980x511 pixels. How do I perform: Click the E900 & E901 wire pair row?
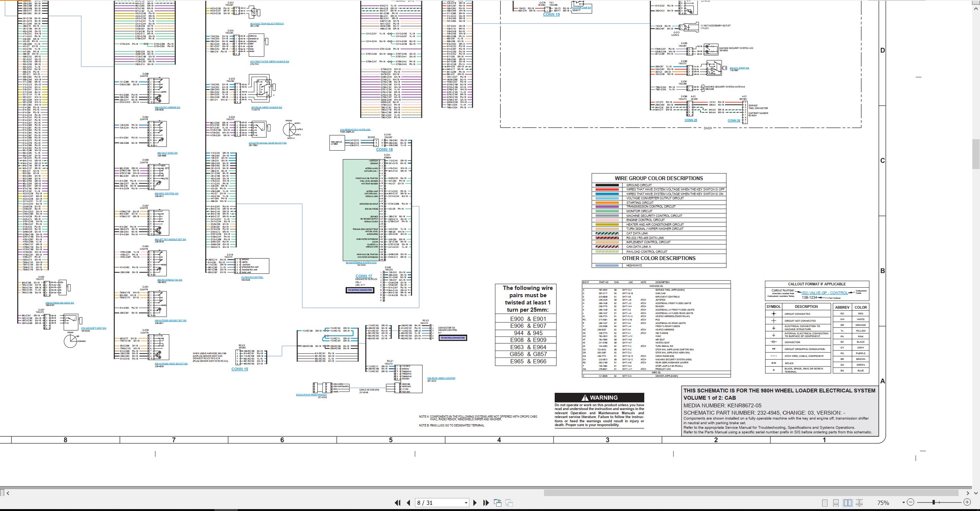526,319
